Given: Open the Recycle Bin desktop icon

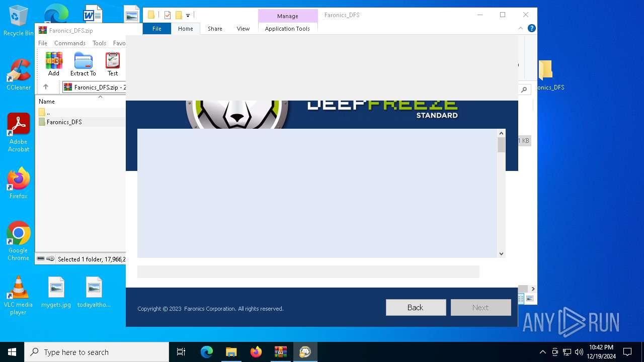Looking at the screenshot, I should pyautogui.click(x=19, y=21).
